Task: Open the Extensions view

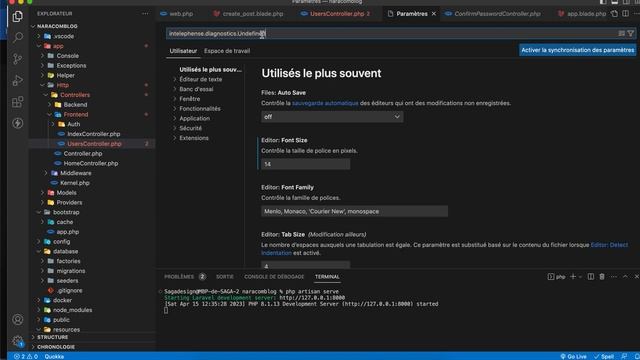Action: coord(18,102)
